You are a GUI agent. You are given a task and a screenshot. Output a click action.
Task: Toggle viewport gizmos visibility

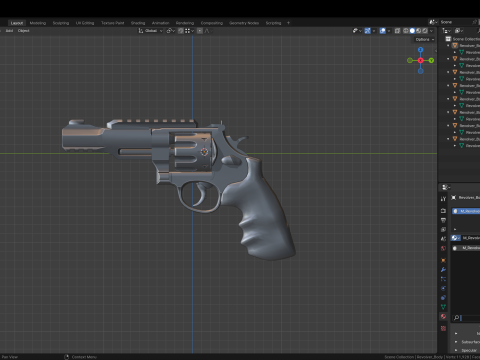click(368, 31)
